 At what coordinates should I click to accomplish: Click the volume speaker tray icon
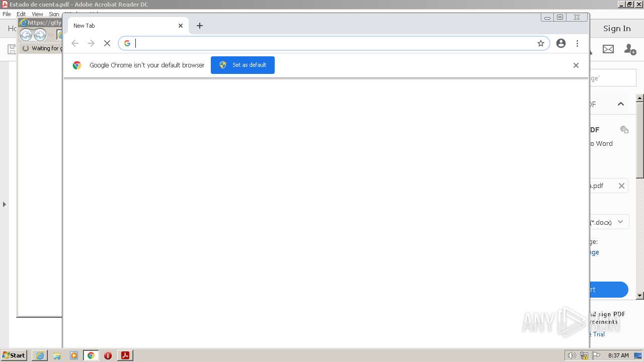(572, 355)
